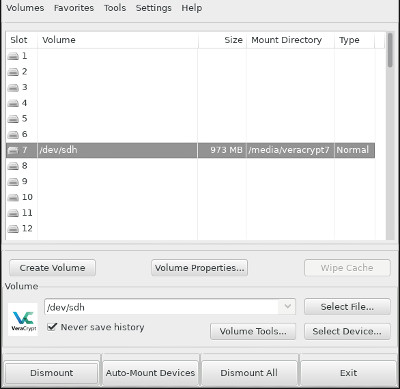Click the drive icon for slot 9
The height and width of the screenshot is (389, 400).
coord(13,181)
